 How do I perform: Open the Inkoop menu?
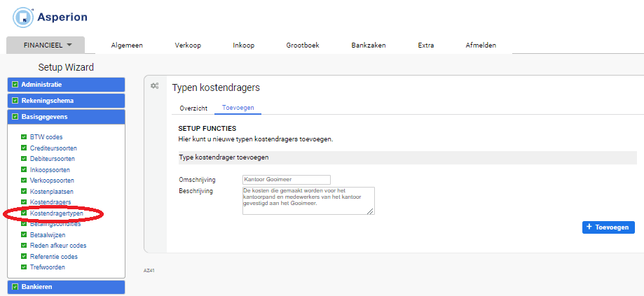[244, 45]
